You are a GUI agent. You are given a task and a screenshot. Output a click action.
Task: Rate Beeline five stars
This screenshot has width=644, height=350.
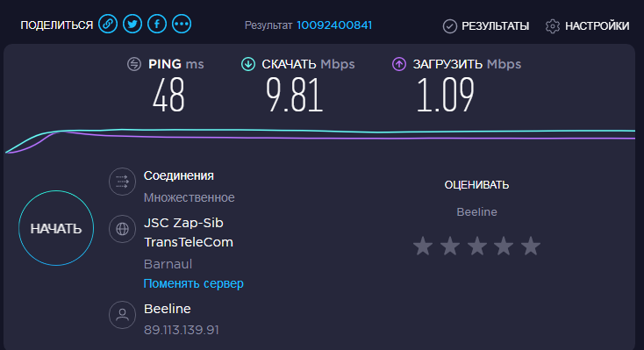pos(531,246)
